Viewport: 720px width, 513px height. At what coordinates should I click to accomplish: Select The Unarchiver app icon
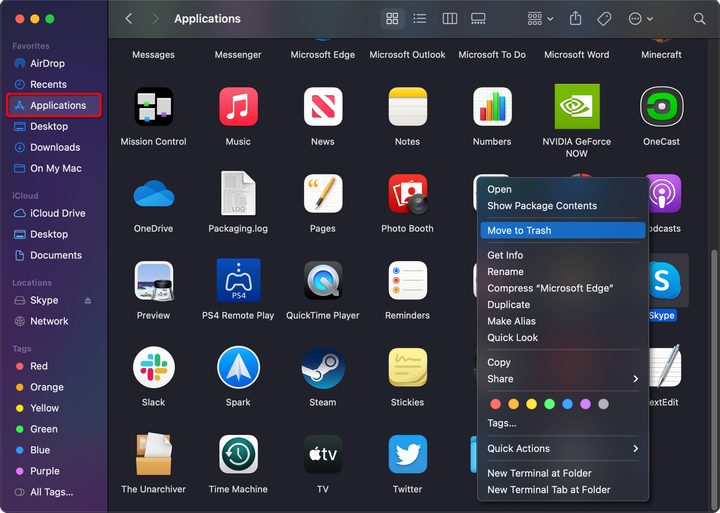pos(153,454)
